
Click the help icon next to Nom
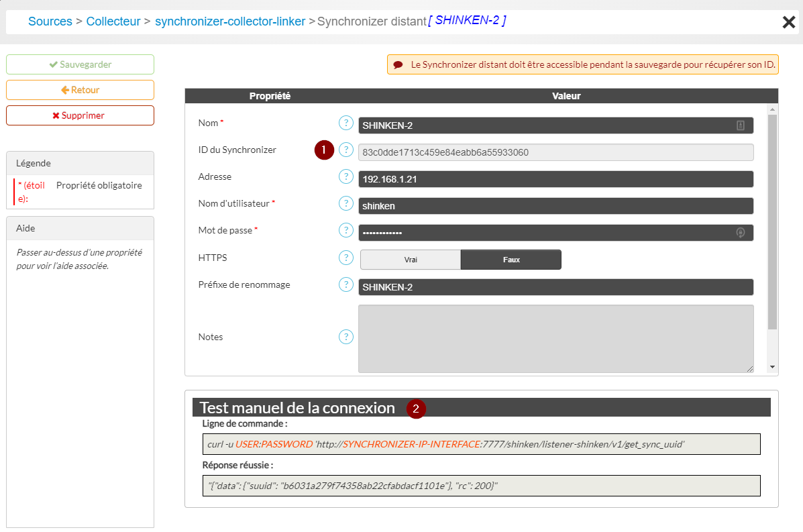click(x=345, y=123)
